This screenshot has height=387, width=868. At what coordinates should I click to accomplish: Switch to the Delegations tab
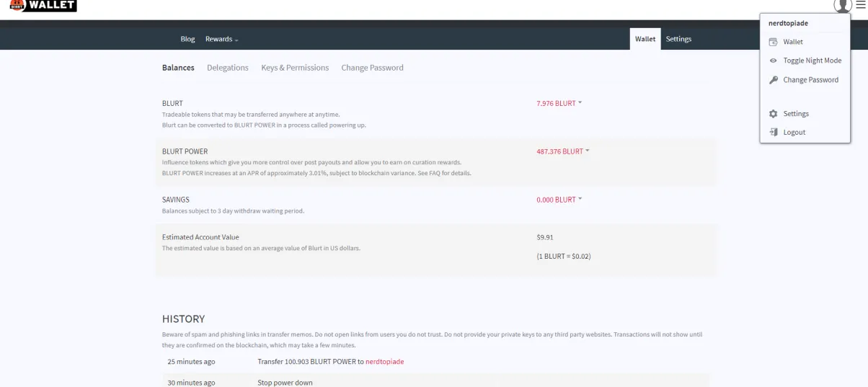[228, 68]
